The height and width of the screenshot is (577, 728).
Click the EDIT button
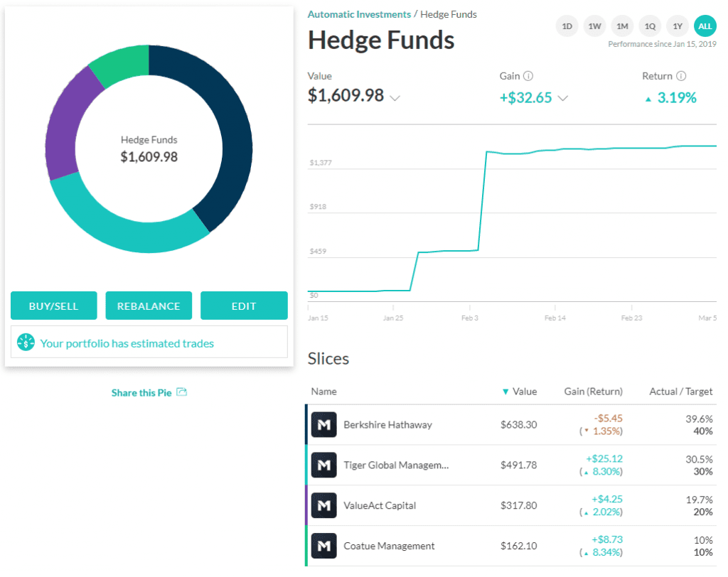click(244, 306)
